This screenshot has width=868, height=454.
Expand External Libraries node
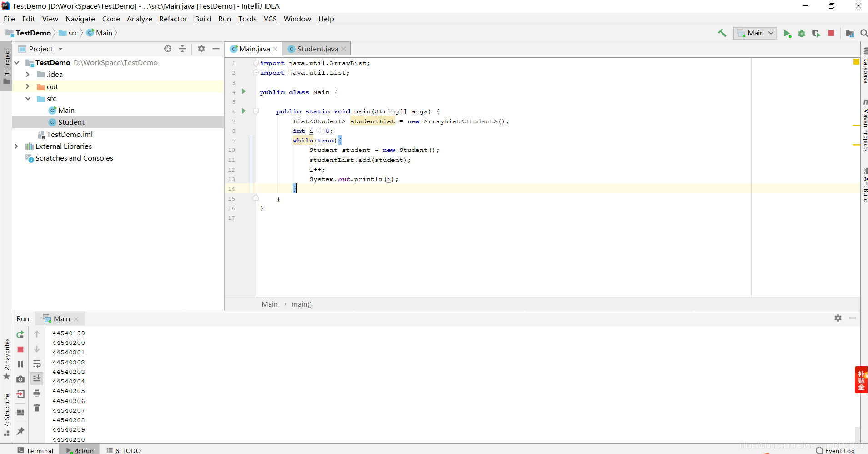tap(16, 146)
